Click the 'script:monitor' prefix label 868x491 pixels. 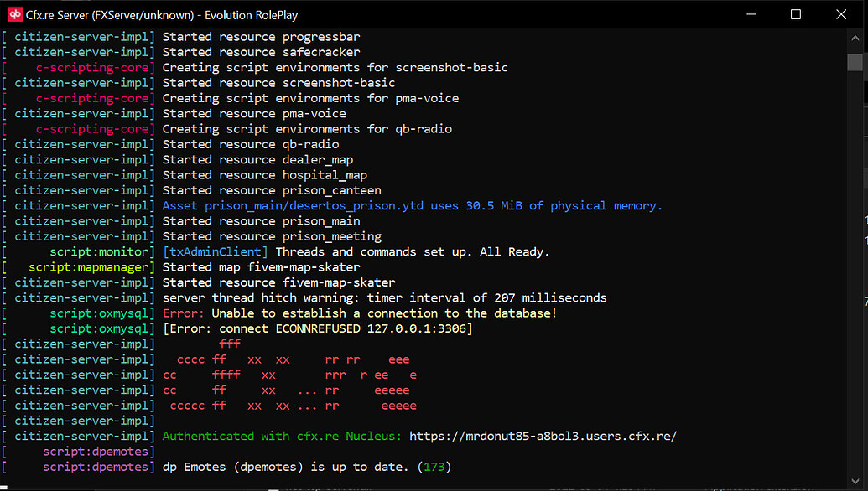100,252
